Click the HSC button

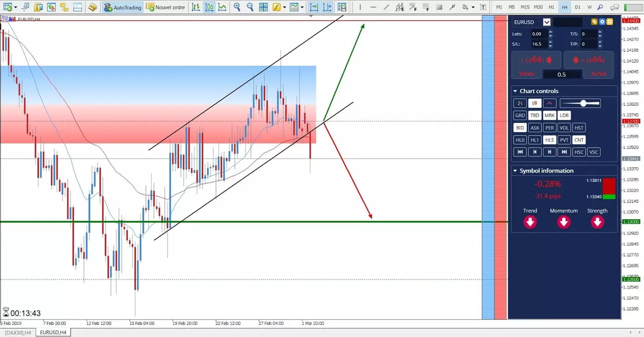coord(579,152)
